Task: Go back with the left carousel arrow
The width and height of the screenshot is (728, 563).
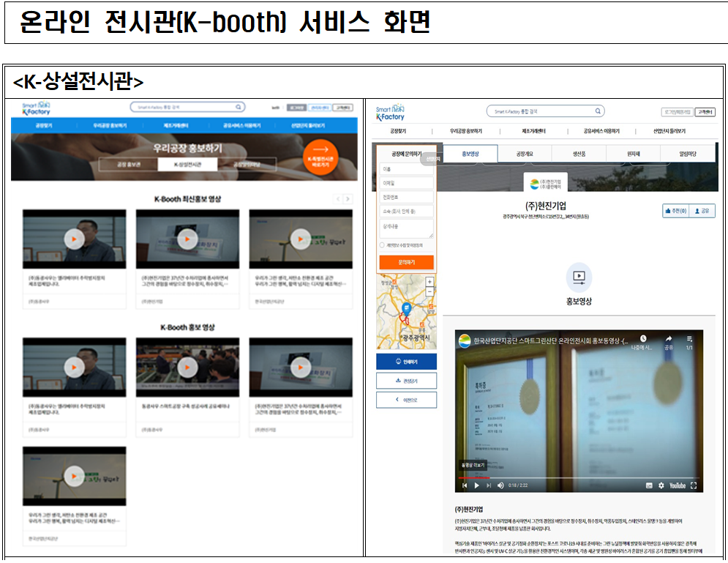Action: point(338,199)
